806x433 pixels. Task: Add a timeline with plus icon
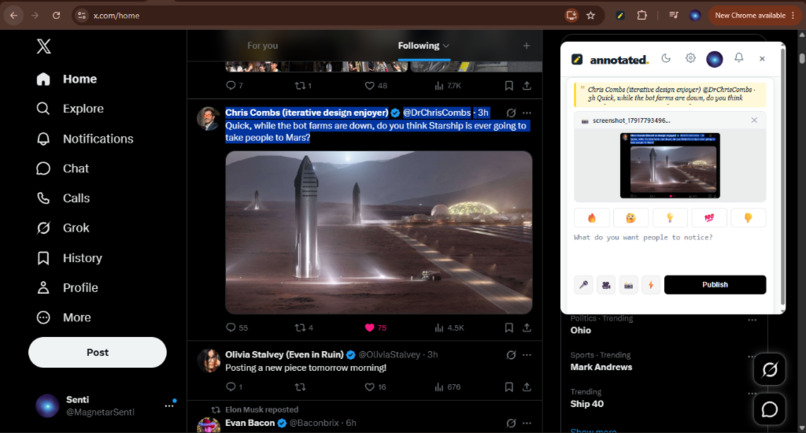pos(526,46)
